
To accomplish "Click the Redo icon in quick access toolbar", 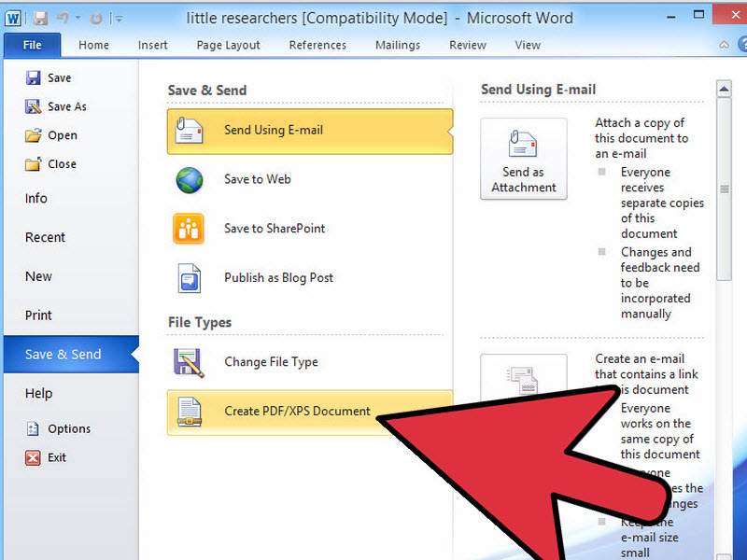I will (x=96, y=19).
